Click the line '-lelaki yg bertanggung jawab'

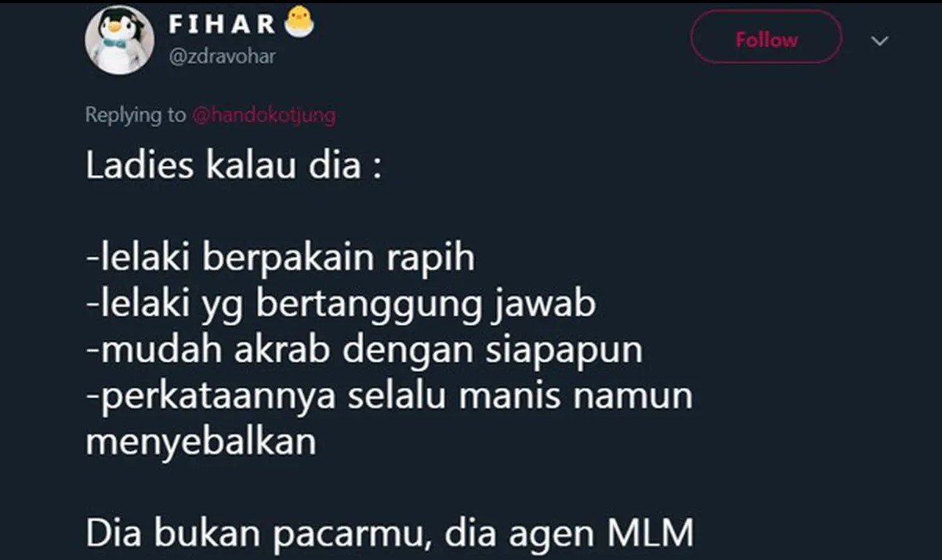click(341, 305)
